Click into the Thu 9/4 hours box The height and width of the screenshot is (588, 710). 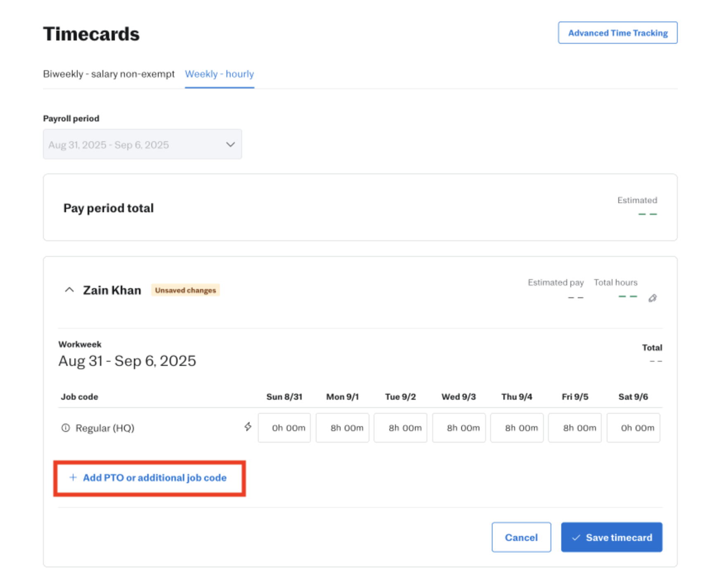(517, 428)
